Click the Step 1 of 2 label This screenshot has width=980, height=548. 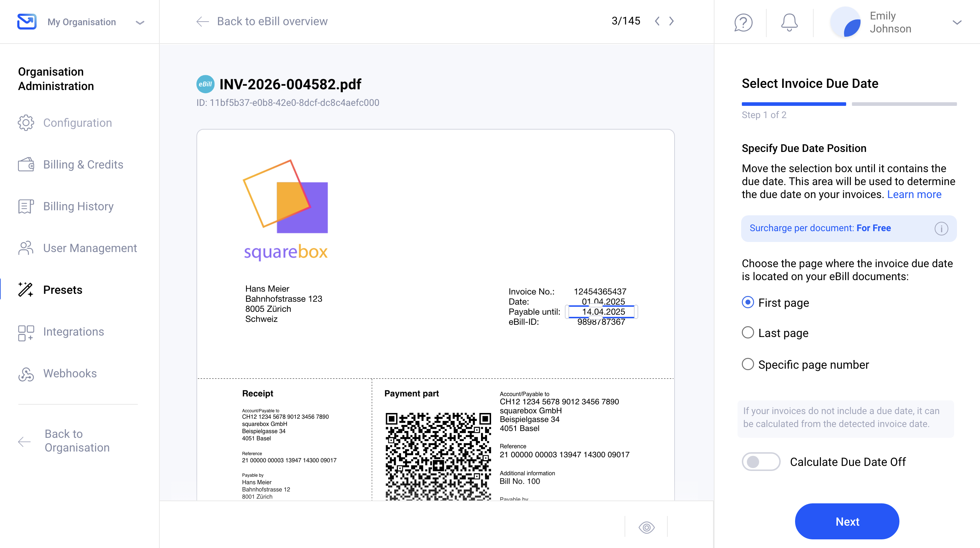tap(764, 114)
